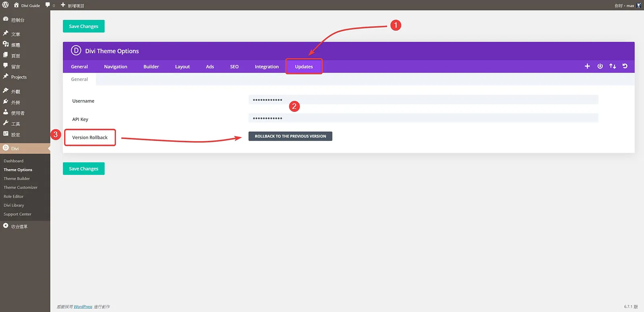Click the 6.7.1 version text in footer
The width and height of the screenshot is (644, 312).
click(631, 307)
